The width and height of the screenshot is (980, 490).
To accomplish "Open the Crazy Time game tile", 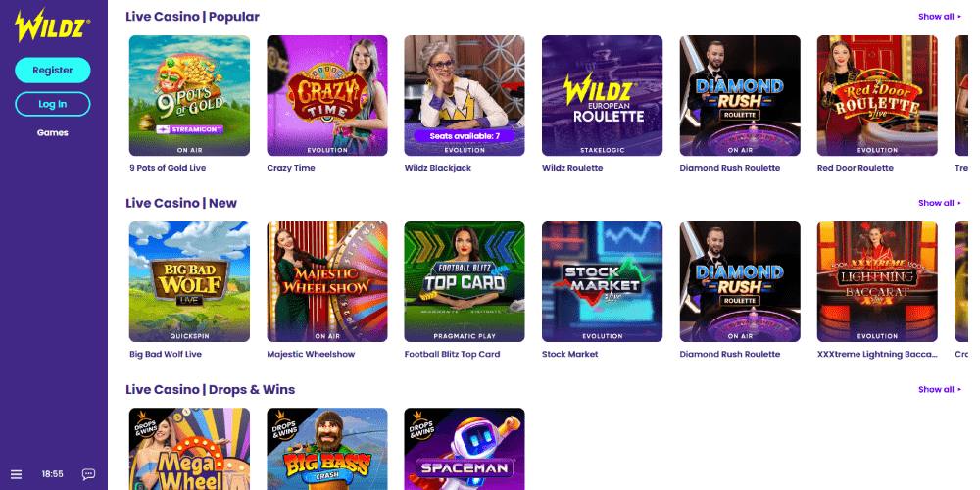I will [x=327, y=96].
